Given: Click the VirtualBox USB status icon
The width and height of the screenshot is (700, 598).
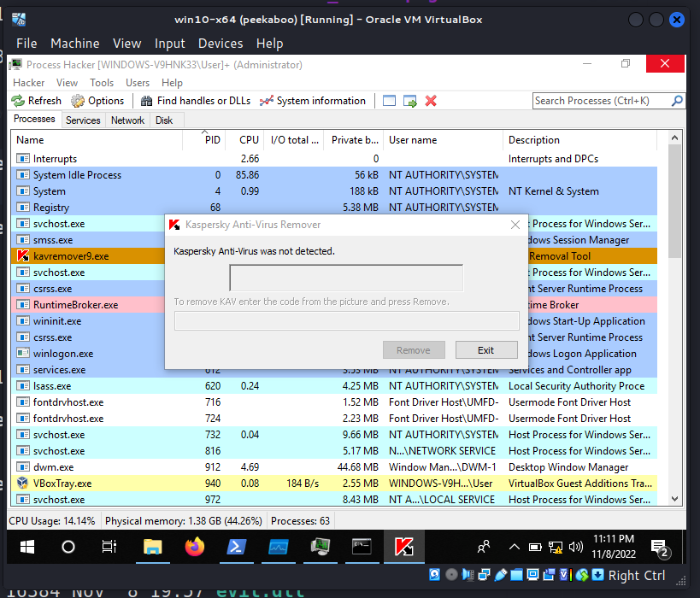Looking at the screenshot, I should click(x=501, y=575).
